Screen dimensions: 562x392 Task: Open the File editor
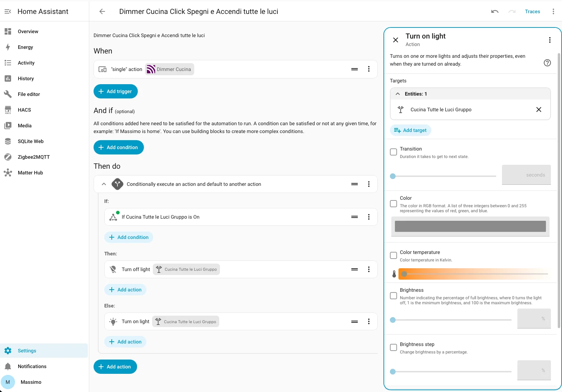coord(44,94)
